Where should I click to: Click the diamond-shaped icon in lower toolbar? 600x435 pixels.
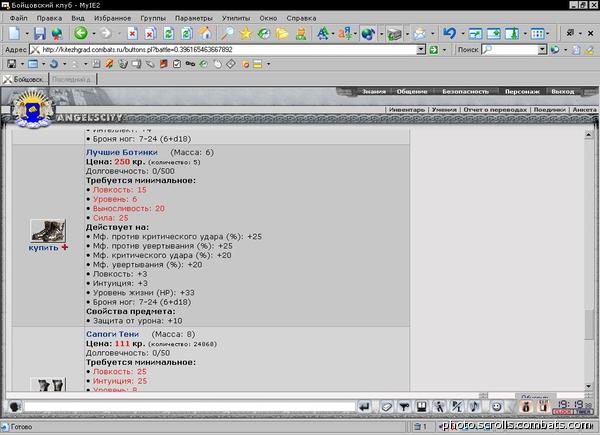pyautogui.click(x=231, y=64)
